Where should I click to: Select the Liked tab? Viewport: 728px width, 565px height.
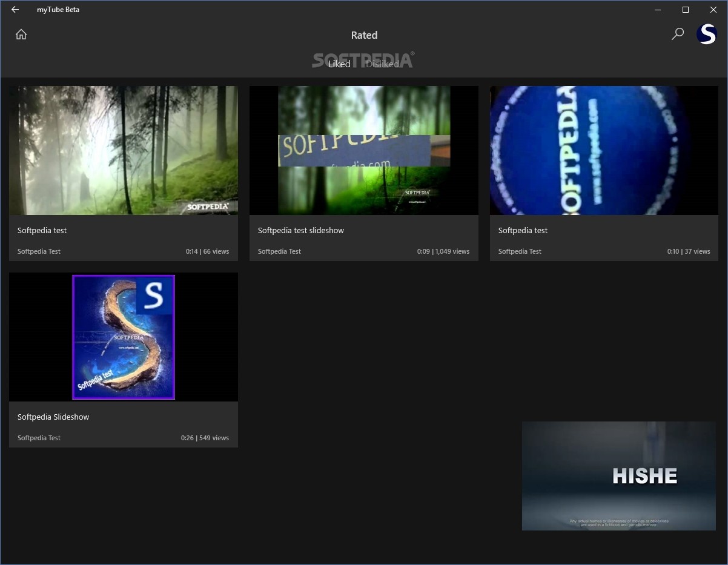click(x=339, y=64)
